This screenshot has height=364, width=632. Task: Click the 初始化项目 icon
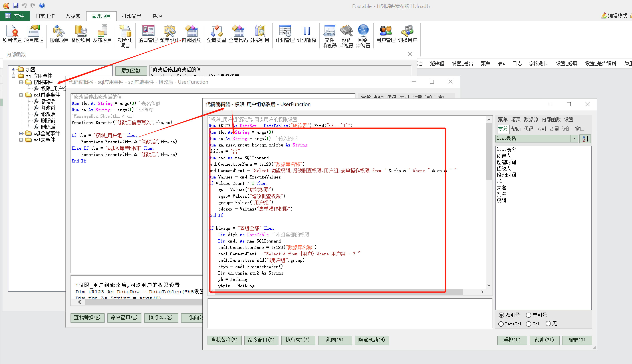pos(125,36)
